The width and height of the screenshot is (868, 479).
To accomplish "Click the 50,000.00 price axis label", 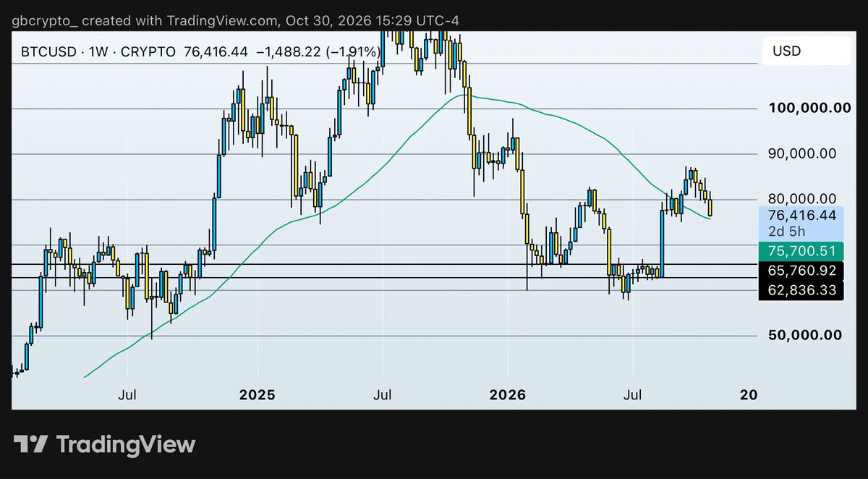I will pyautogui.click(x=805, y=335).
